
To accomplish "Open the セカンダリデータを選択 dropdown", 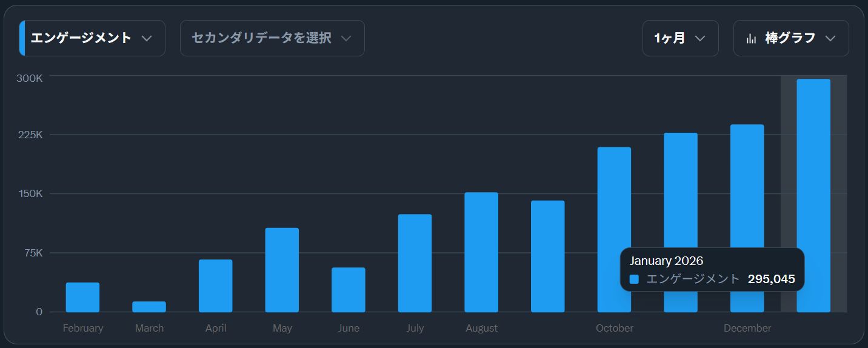I will coord(272,38).
